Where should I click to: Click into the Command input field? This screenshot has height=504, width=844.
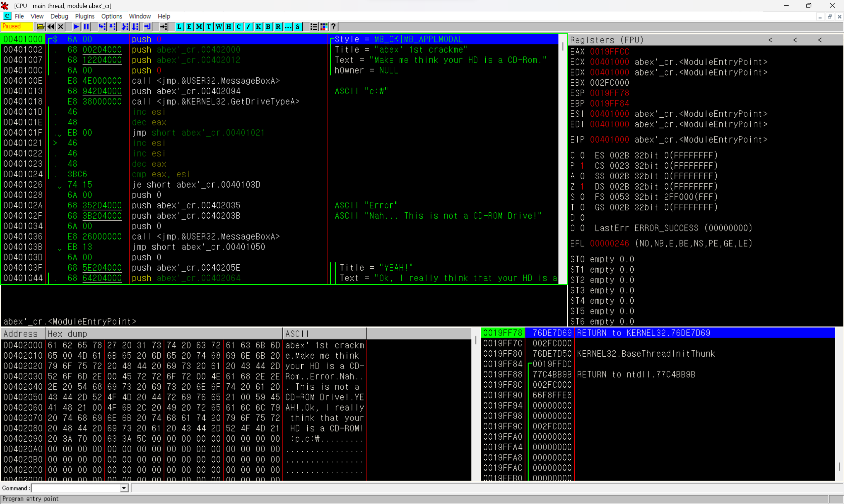(76, 488)
